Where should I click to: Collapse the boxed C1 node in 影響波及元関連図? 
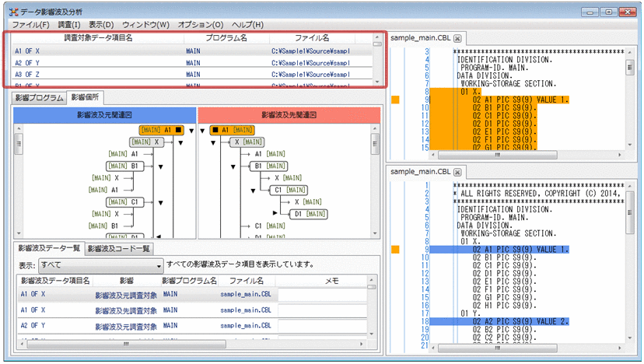coord(160,203)
